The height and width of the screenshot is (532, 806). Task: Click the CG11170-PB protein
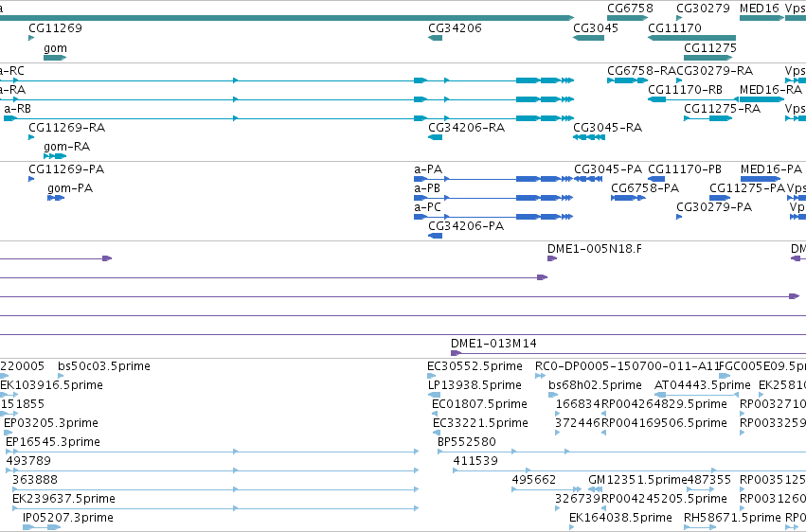point(656,179)
